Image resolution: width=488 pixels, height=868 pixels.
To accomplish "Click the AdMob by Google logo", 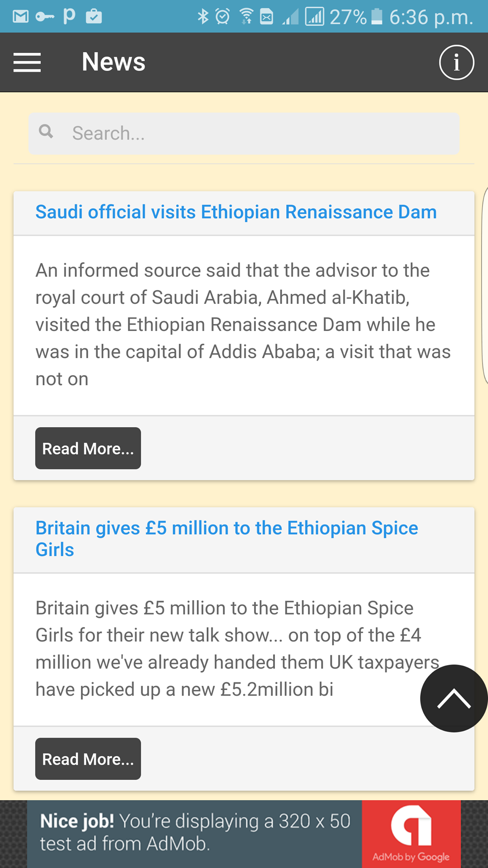I will [x=411, y=834].
